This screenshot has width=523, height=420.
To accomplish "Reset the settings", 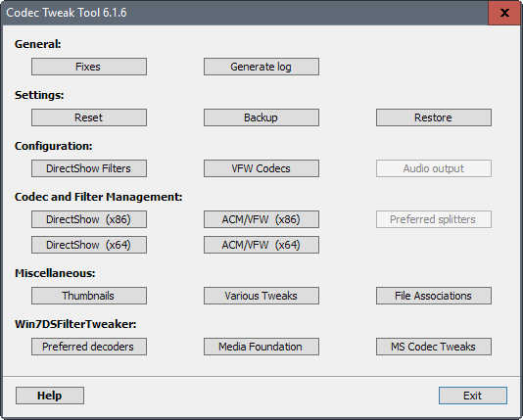I will pos(89,117).
